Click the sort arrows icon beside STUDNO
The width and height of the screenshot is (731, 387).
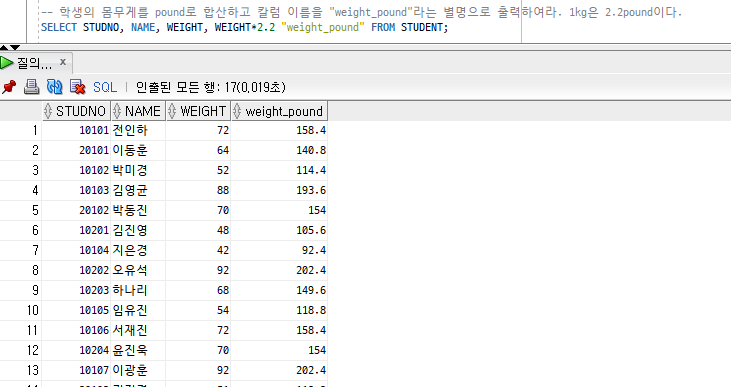tap(48, 111)
